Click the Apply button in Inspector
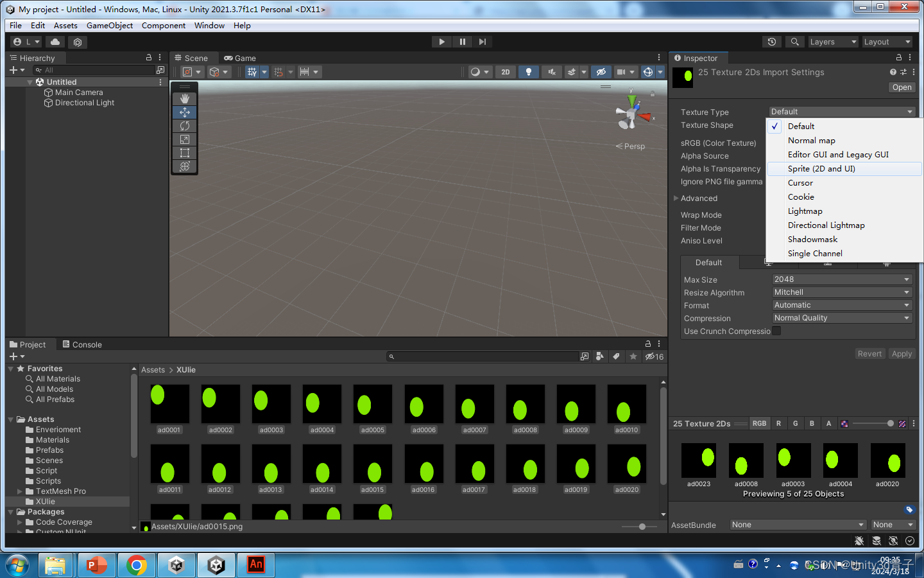Image resolution: width=924 pixels, height=578 pixels. point(901,354)
